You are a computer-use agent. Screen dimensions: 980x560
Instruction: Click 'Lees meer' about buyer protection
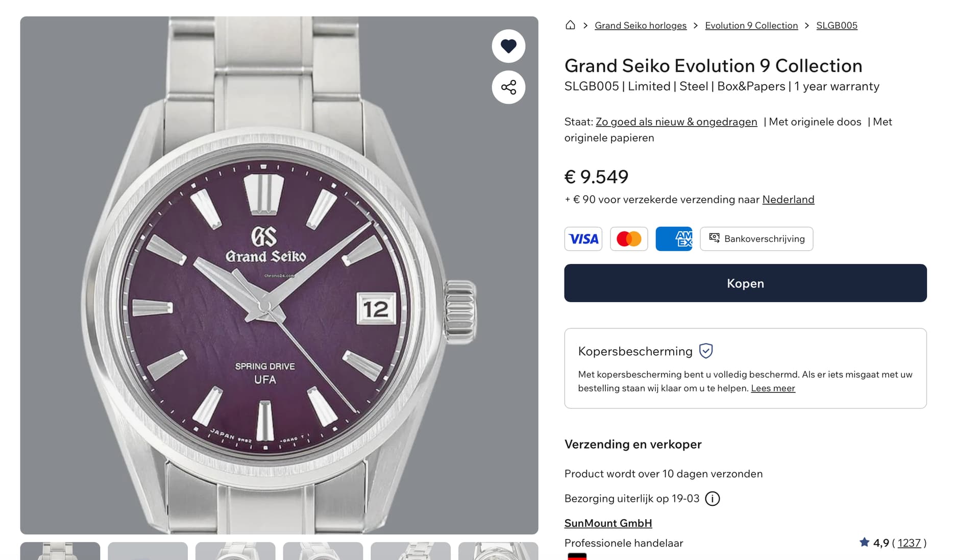[x=773, y=388]
